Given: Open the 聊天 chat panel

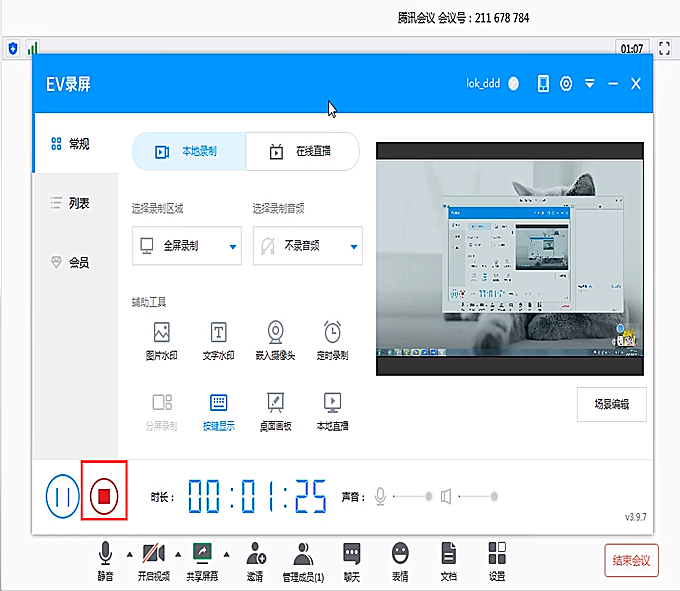Looking at the screenshot, I should pos(352,561).
